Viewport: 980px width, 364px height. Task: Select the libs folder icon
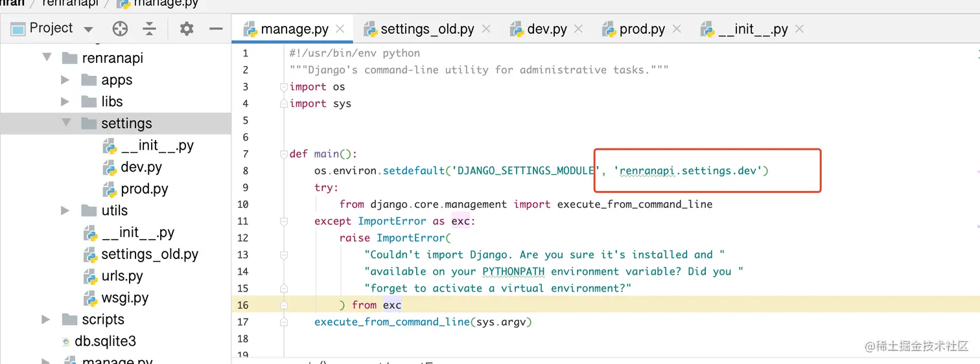pos(89,102)
